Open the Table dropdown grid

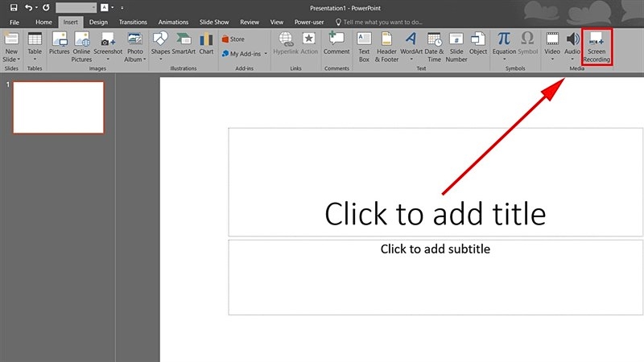[x=35, y=47]
